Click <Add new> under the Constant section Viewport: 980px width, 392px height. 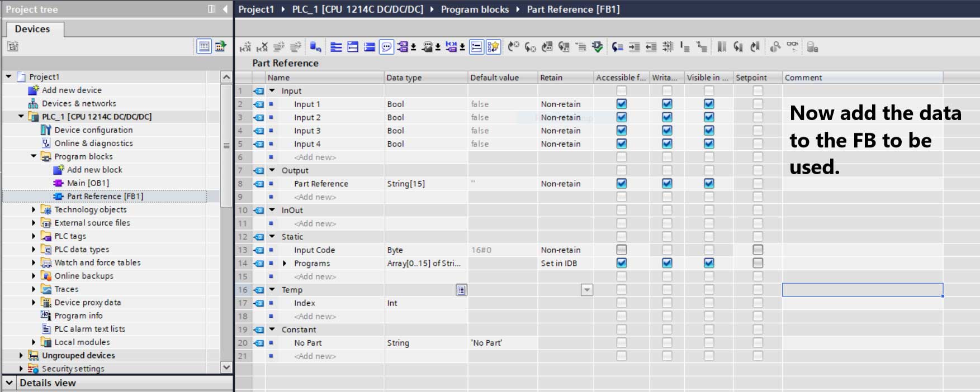click(315, 356)
